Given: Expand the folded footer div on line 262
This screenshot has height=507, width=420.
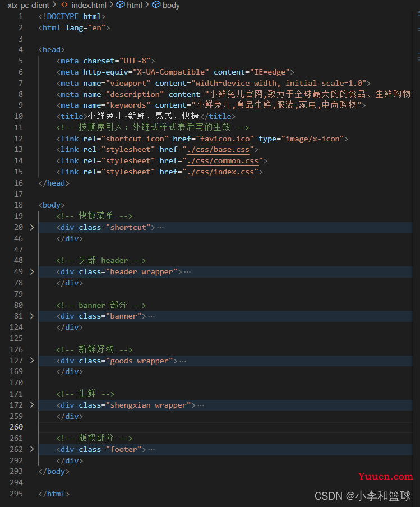Looking at the screenshot, I should (32, 449).
